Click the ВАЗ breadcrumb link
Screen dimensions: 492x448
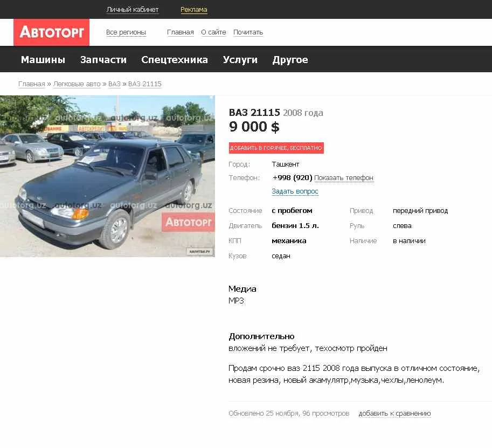pyautogui.click(x=114, y=84)
